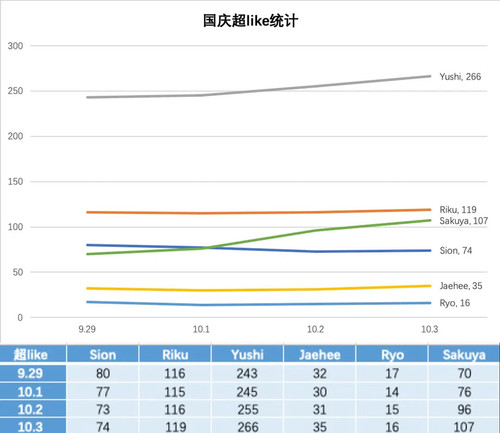Select the Ryo, 16 data label
500x433 pixels.
pos(455,303)
